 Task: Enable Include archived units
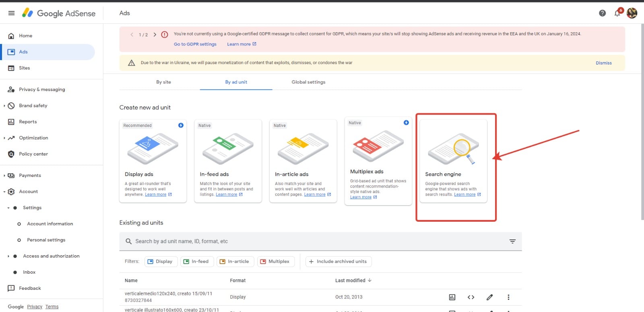point(339,262)
